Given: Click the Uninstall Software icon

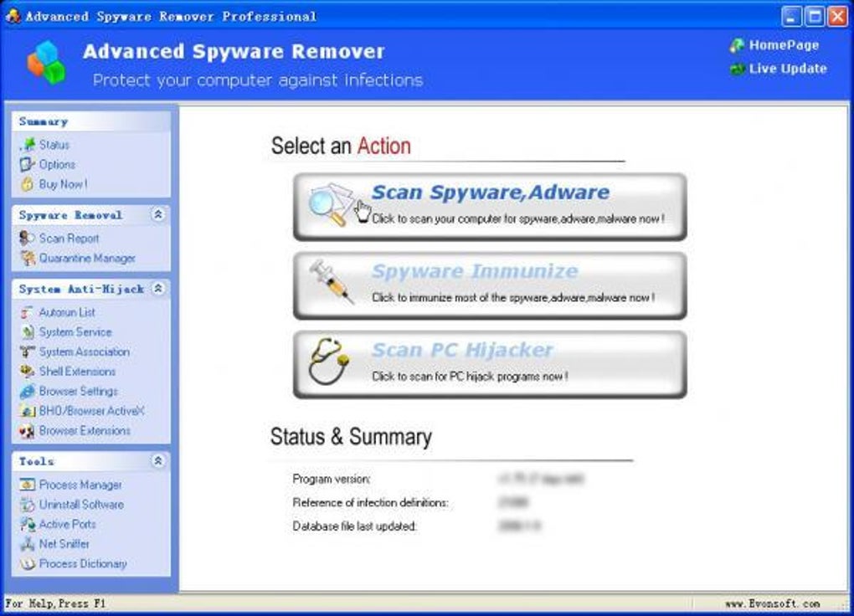Looking at the screenshot, I should [x=28, y=505].
